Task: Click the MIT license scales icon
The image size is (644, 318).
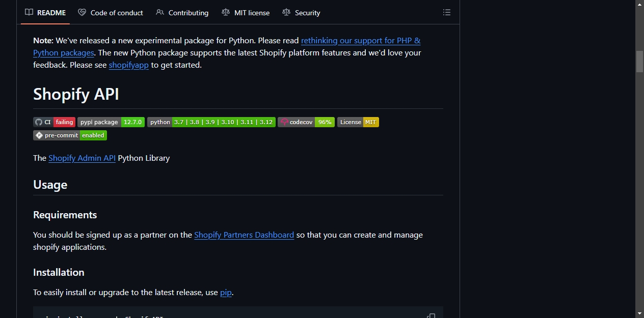Action: click(226, 13)
